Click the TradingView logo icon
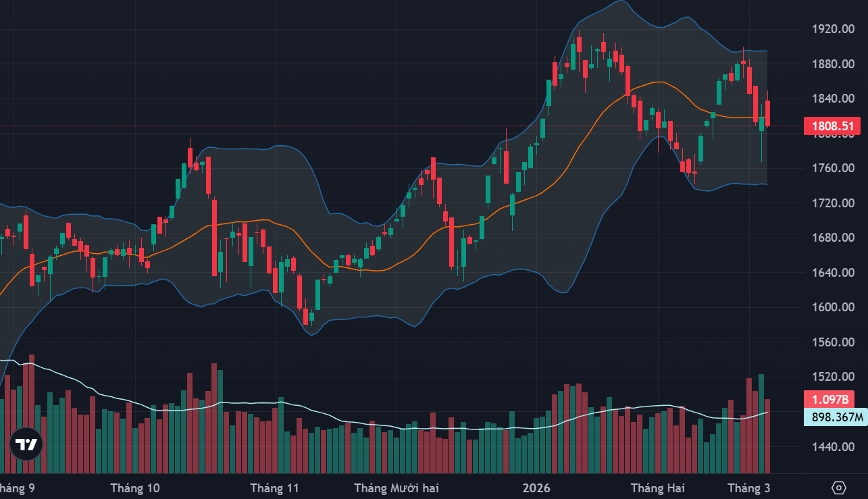Image resolution: width=868 pixels, height=499 pixels. 26,444
